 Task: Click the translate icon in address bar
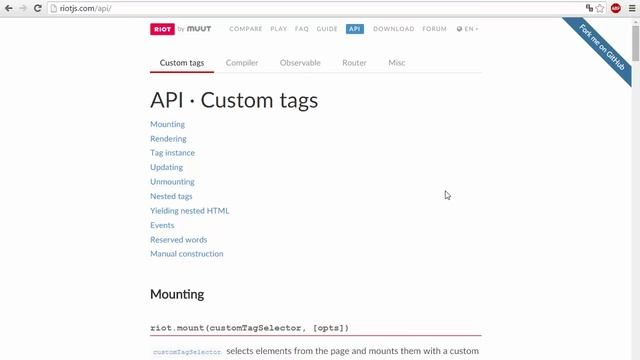(589, 8)
